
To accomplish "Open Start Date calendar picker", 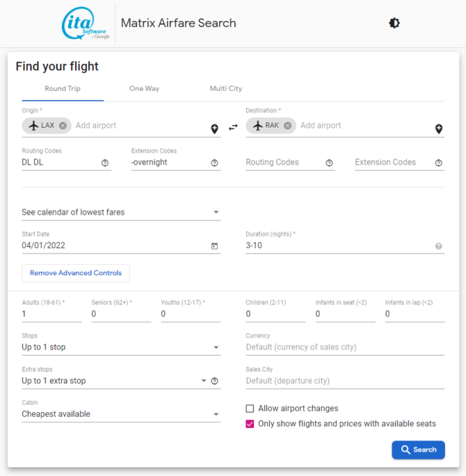I will point(214,246).
